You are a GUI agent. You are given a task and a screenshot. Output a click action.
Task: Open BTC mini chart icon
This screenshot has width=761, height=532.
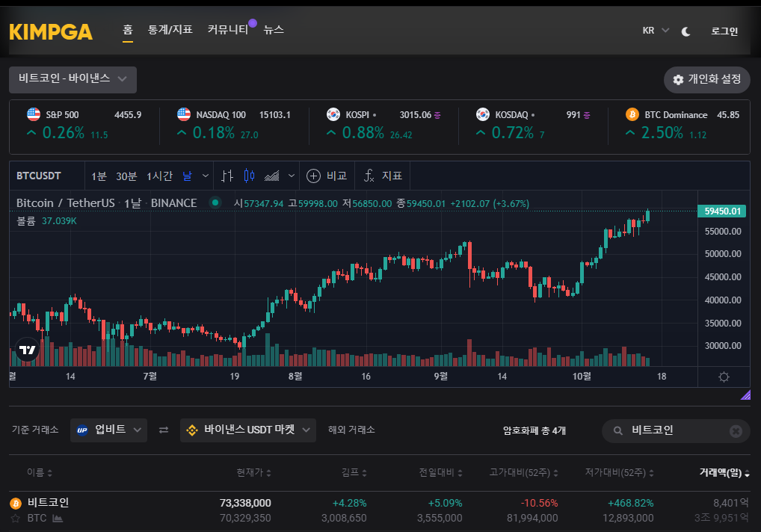(x=58, y=519)
